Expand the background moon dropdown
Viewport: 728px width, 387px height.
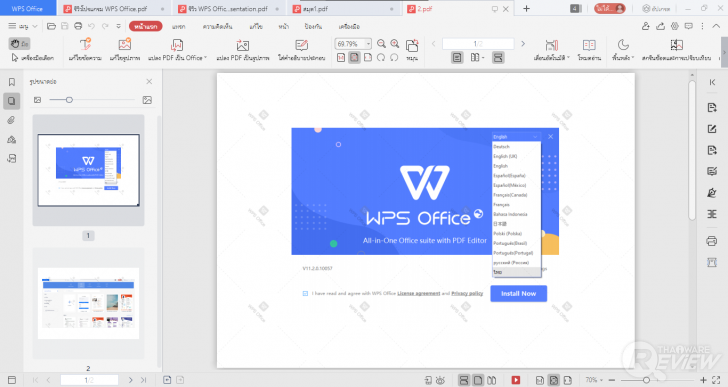(x=632, y=58)
